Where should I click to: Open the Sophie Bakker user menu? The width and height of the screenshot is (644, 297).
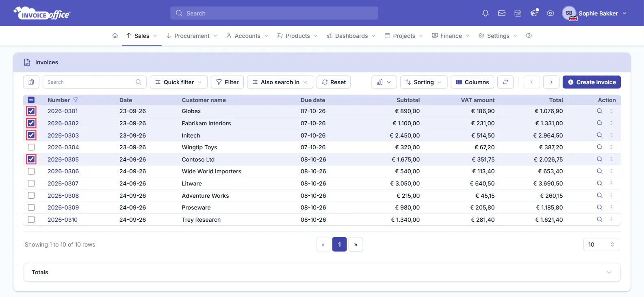point(595,13)
